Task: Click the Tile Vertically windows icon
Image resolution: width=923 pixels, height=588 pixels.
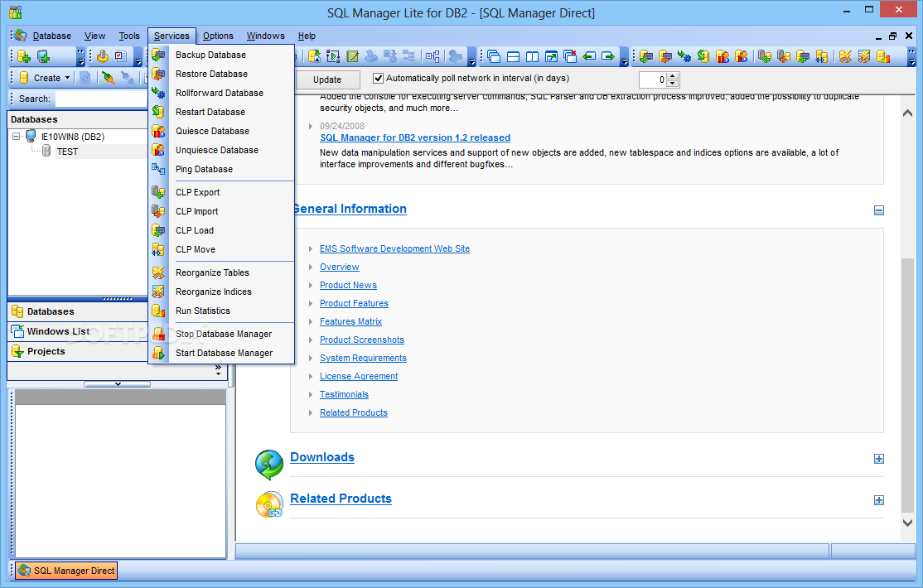Action: [532, 56]
